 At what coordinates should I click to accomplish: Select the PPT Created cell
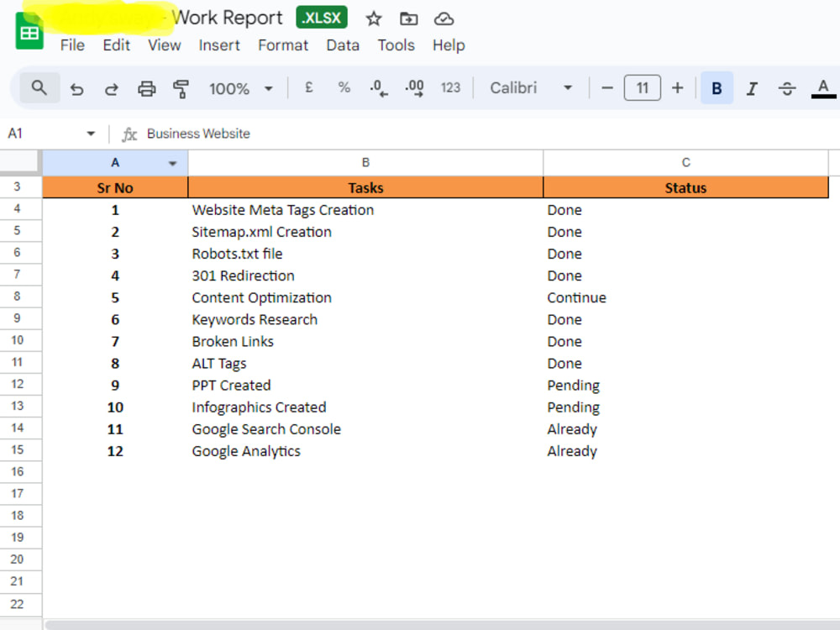pyautogui.click(x=365, y=386)
